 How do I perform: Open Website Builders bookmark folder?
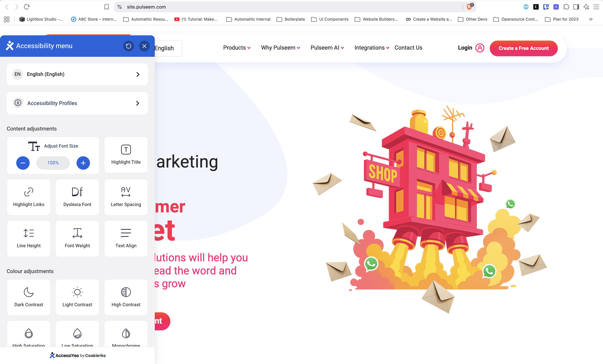click(376, 19)
